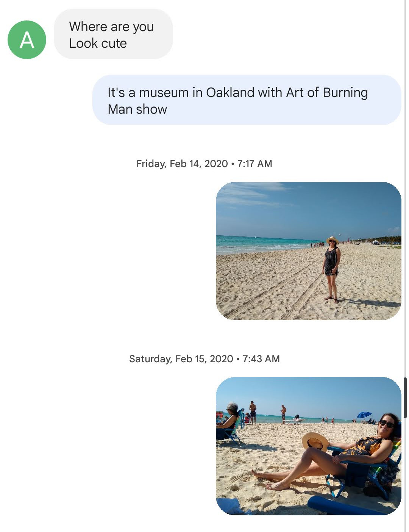Click the scrollbar track above the thumb

coord(405,189)
